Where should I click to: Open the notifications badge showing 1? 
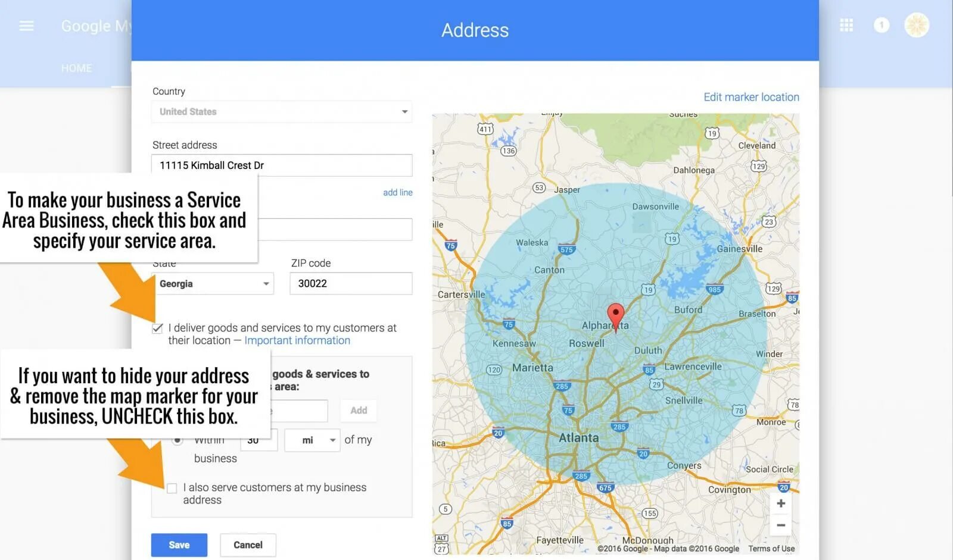[882, 25]
